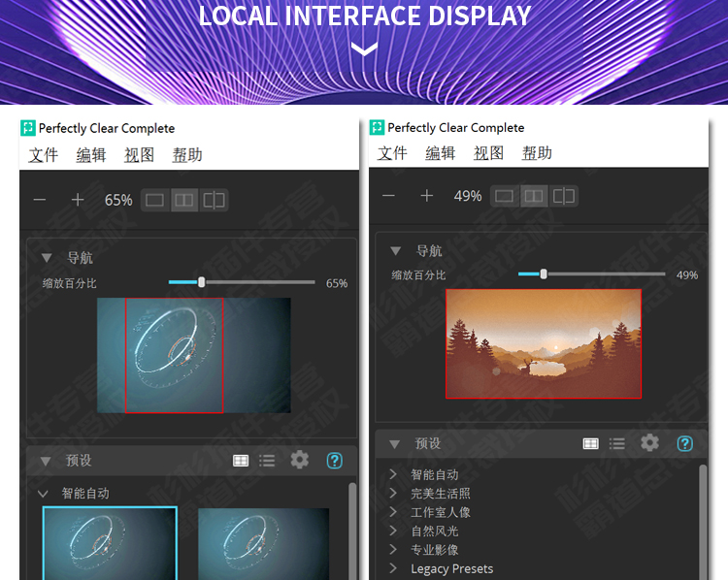The image size is (728, 580).
Task: Click Perfectly Clear logo in left window title
Action: tap(28, 128)
